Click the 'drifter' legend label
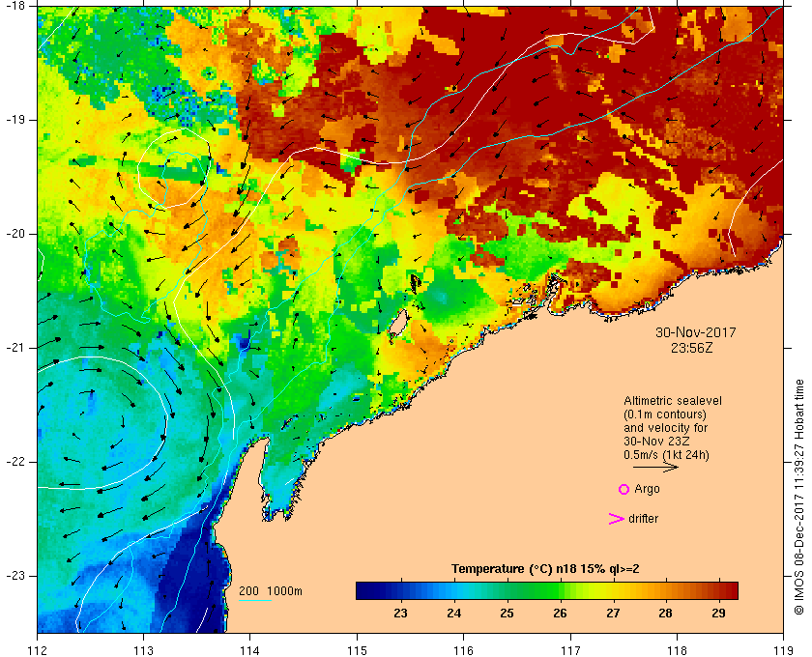The image size is (812, 657). [643, 519]
